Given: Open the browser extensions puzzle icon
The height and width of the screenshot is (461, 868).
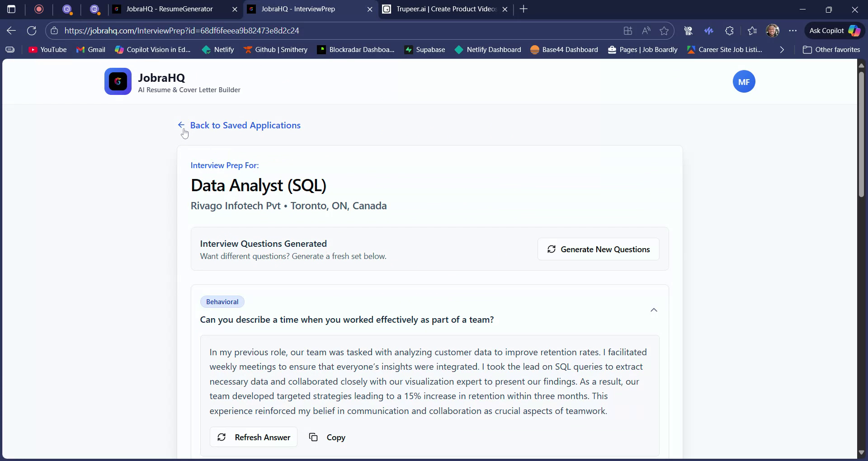Looking at the screenshot, I should pos(730,30).
